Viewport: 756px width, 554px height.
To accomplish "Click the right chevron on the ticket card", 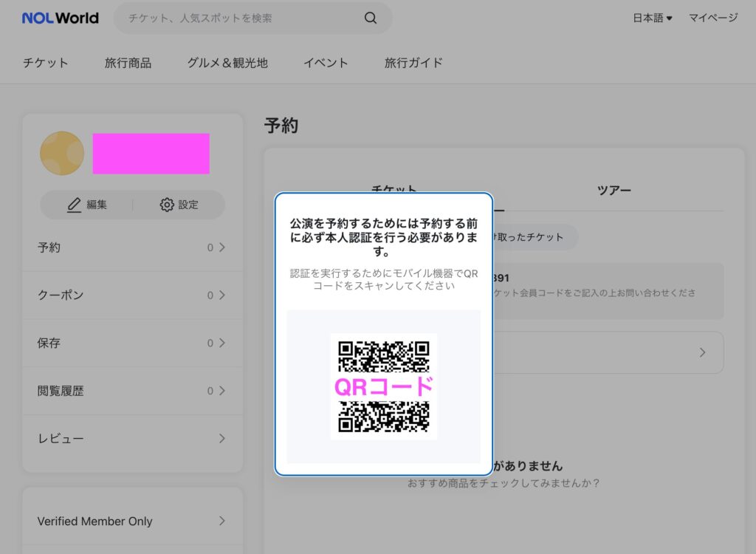I will (702, 352).
